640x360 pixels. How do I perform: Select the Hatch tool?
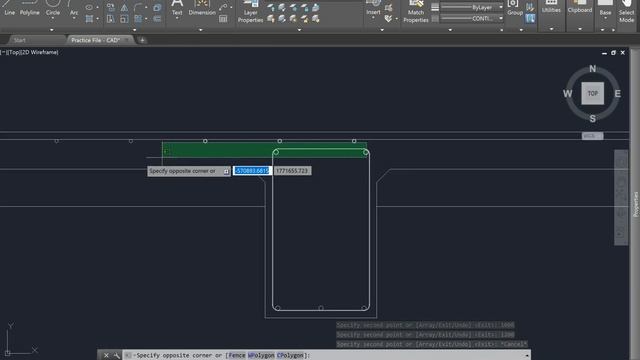point(89,19)
